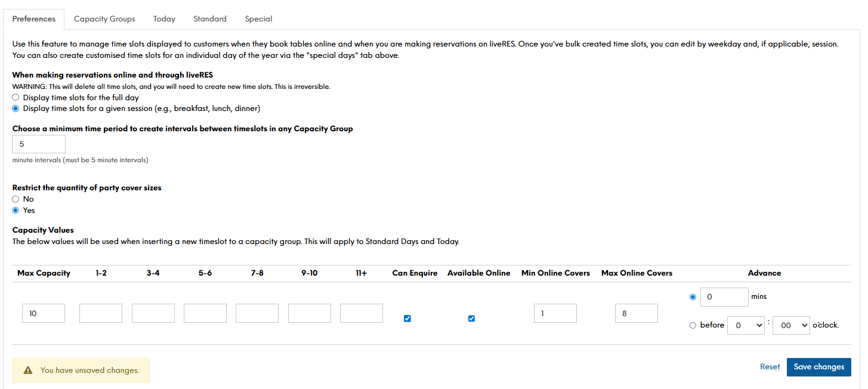The width and height of the screenshot is (868, 389).
Task: Switch to the Capacity Groups tab
Action: click(x=104, y=19)
